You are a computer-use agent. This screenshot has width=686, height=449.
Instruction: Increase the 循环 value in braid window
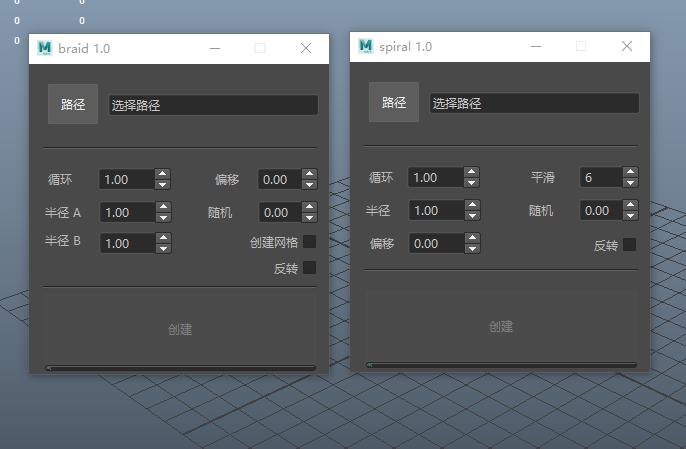[x=163, y=174]
